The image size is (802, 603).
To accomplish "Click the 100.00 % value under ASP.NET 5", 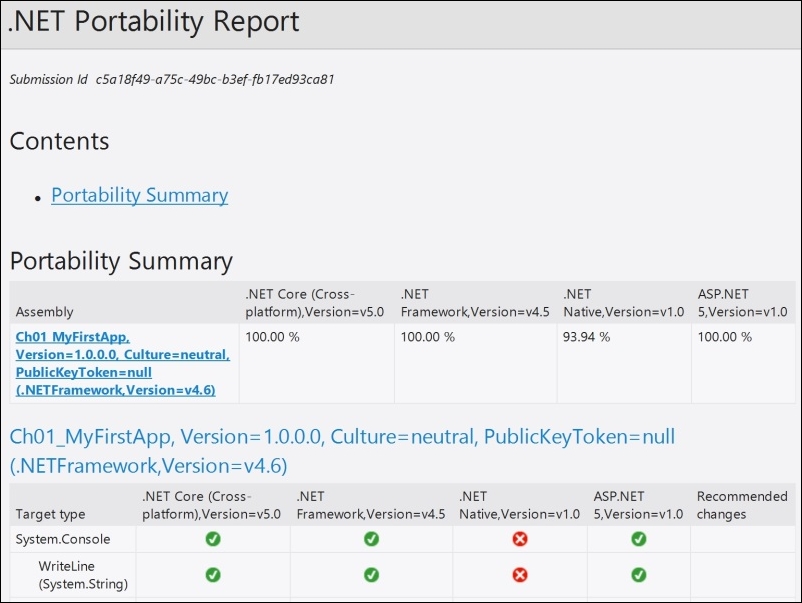I will [x=725, y=337].
